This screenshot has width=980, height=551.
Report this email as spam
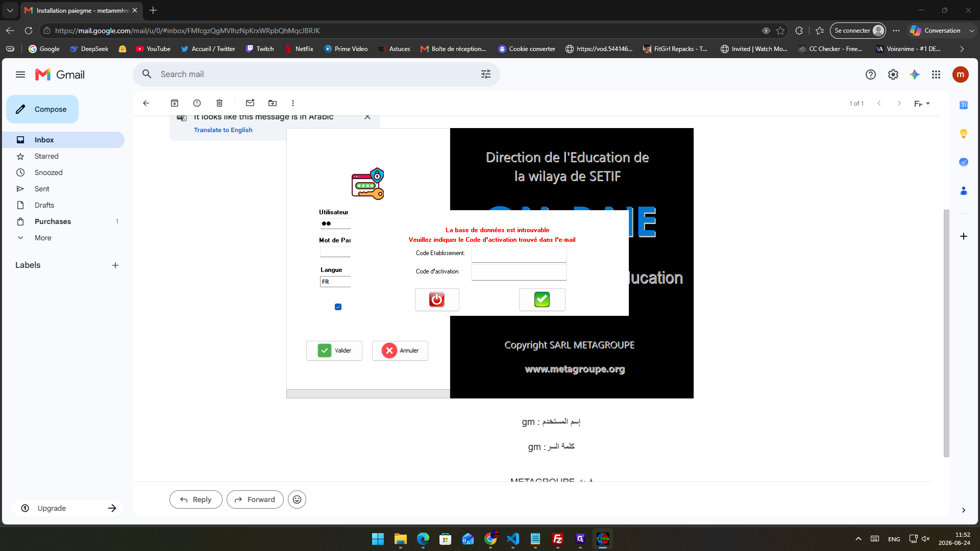197,103
